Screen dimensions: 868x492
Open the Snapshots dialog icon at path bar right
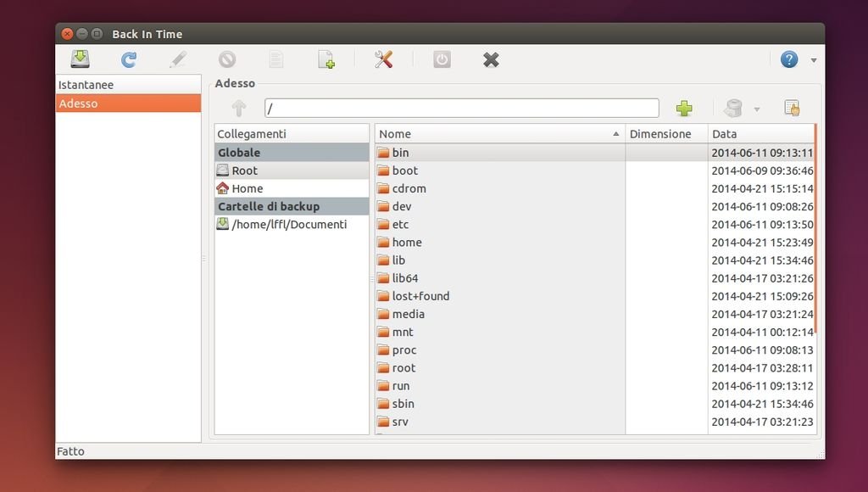click(x=792, y=109)
